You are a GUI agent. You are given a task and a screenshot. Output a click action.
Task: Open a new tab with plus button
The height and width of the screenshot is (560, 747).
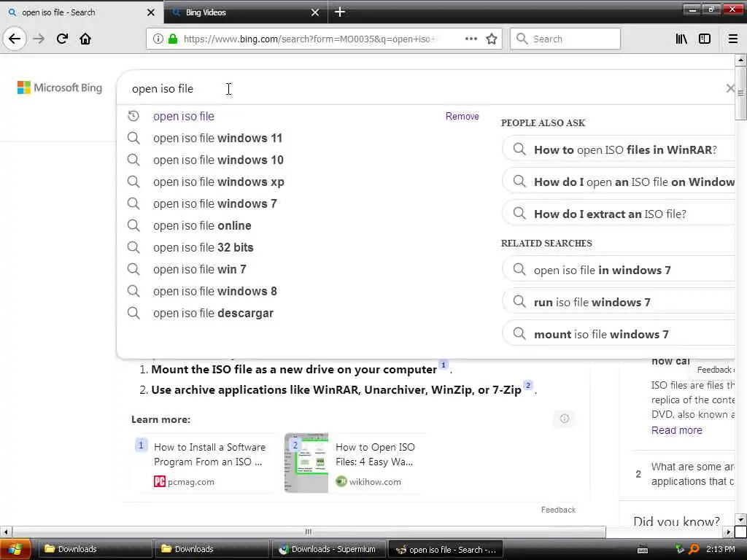click(x=340, y=12)
